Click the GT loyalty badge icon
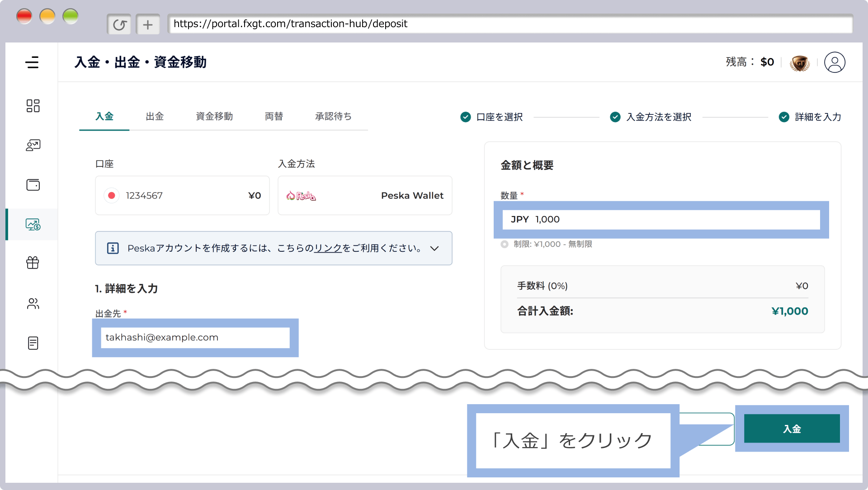The width and height of the screenshot is (868, 490). [800, 63]
